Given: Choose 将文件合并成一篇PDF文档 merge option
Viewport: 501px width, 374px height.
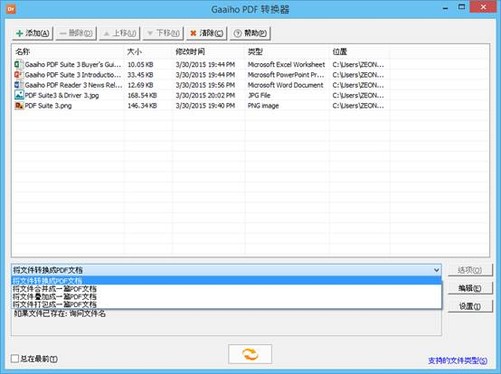Looking at the screenshot, I should [x=227, y=289].
